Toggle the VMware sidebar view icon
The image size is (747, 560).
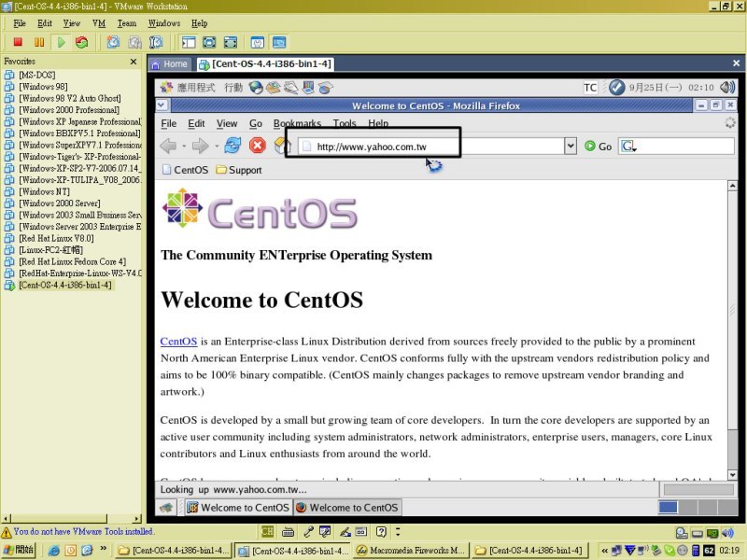[189, 42]
